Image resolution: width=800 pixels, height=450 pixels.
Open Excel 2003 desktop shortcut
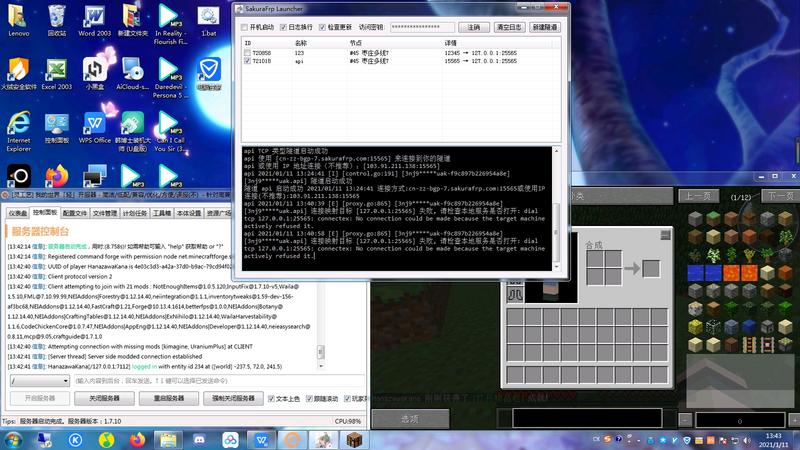pyautogui.click(x=57, y=74)
